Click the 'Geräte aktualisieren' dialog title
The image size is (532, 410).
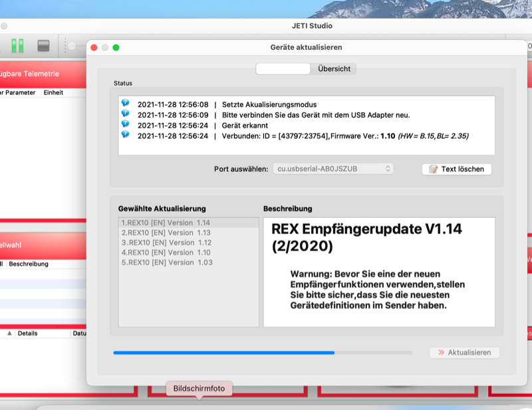306,47
